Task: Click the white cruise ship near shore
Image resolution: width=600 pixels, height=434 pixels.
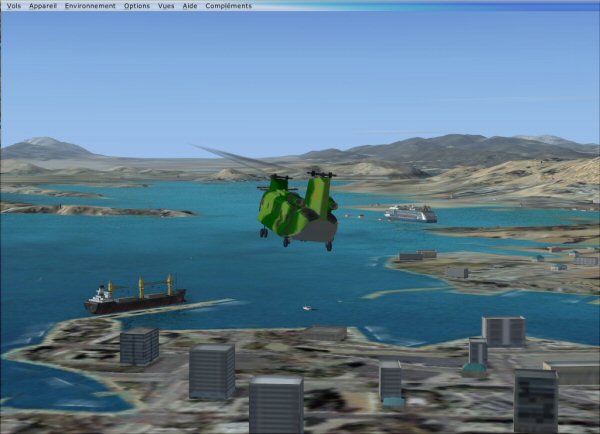Action: pyautogui.click(x=411, y=214)
